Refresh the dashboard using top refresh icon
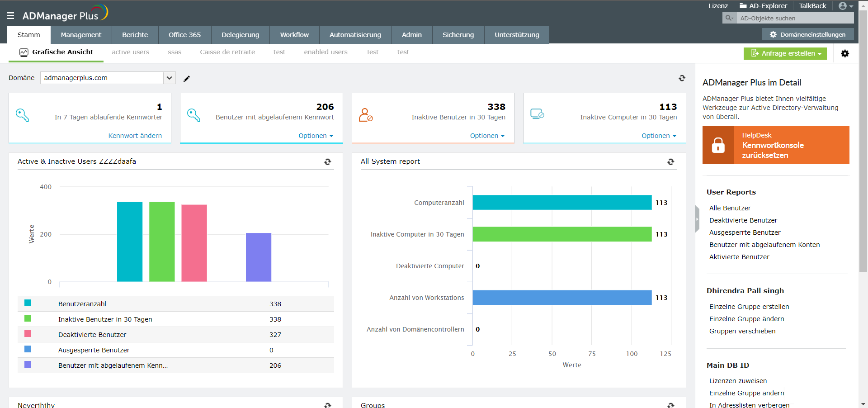This screenshot has width=868, height=408. (682, 78)
